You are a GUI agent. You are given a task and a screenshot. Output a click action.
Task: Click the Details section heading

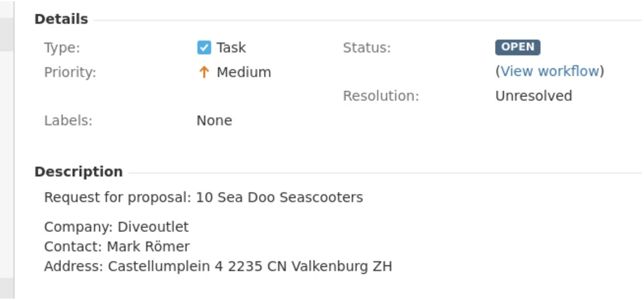pyautogui.click(x=61, y=19)
